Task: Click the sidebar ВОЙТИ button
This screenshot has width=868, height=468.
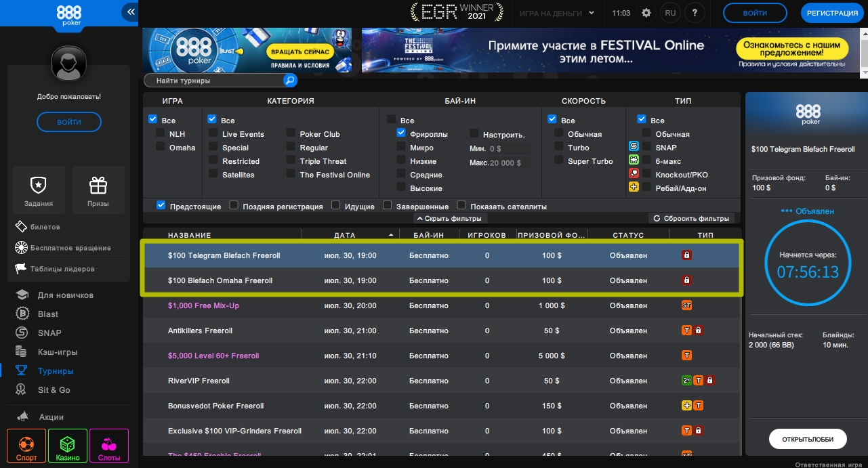Action: click(69, 122)
